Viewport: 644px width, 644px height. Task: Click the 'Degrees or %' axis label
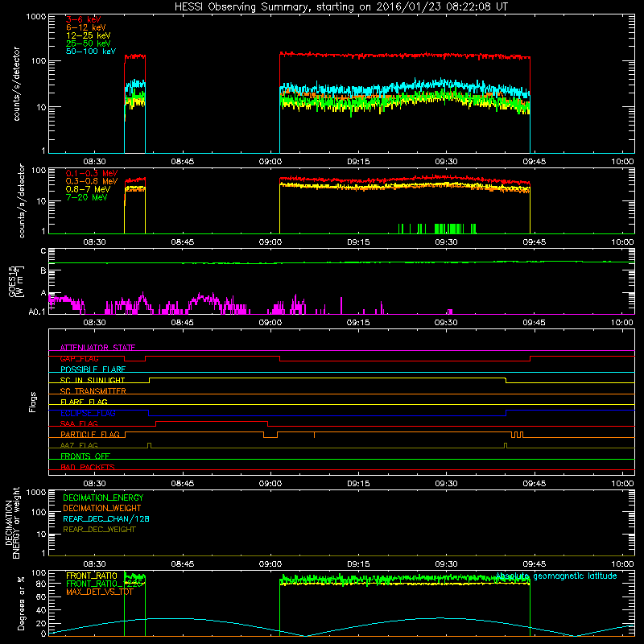[x=21, y=603]
